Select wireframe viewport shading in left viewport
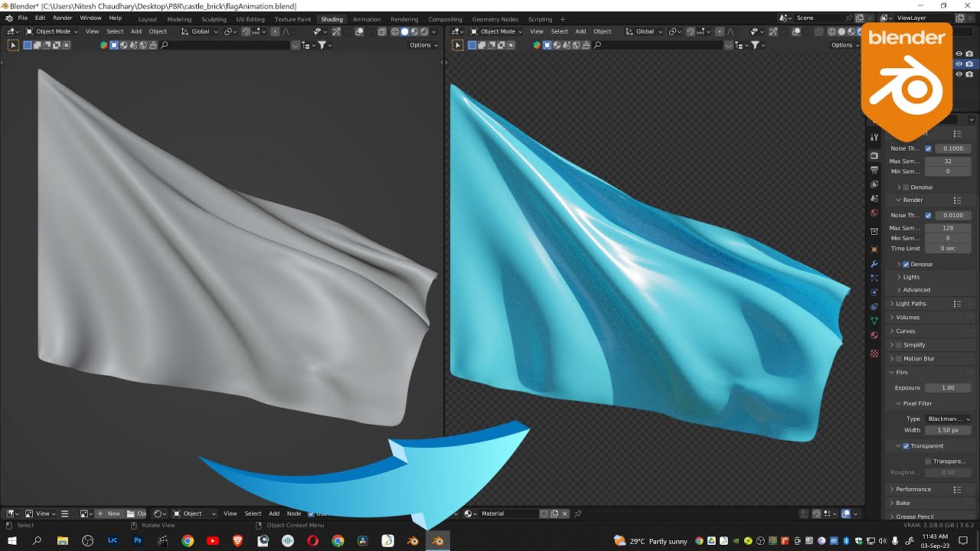980x551 pixels. [395, 31]
